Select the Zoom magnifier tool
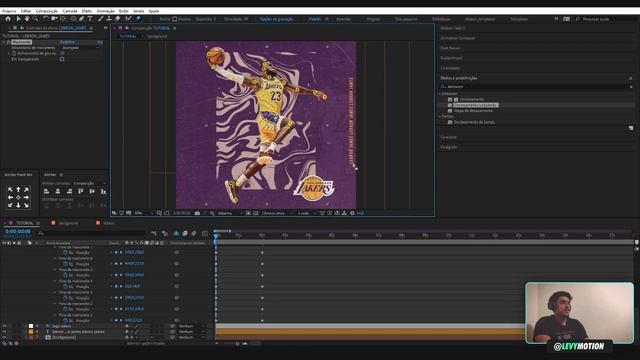 [x=36, y=19]
